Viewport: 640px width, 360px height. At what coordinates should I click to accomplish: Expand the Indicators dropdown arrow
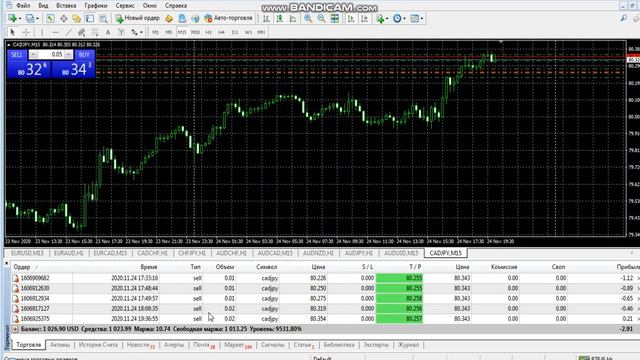(387, 18)
